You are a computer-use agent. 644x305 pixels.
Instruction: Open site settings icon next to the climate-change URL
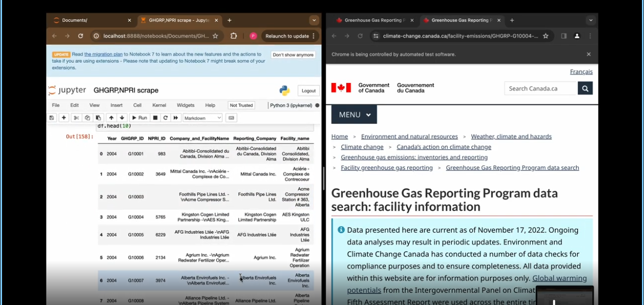[376, 36]
